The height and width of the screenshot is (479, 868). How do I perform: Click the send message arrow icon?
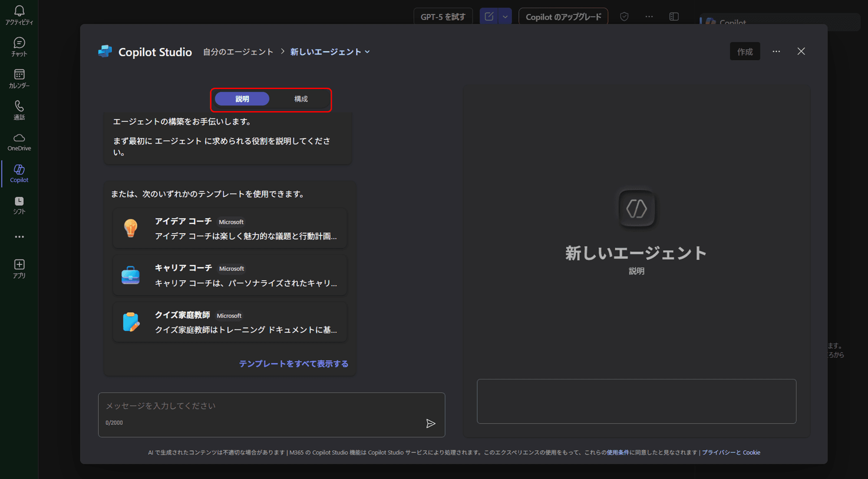pyautogui.click(x=431, y=423)
